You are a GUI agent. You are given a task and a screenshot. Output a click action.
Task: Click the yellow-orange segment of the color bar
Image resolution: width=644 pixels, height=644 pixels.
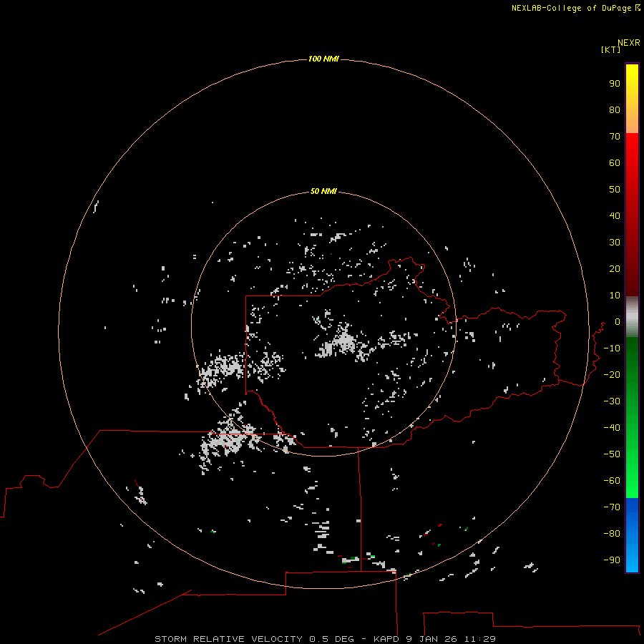coord(632,99)
